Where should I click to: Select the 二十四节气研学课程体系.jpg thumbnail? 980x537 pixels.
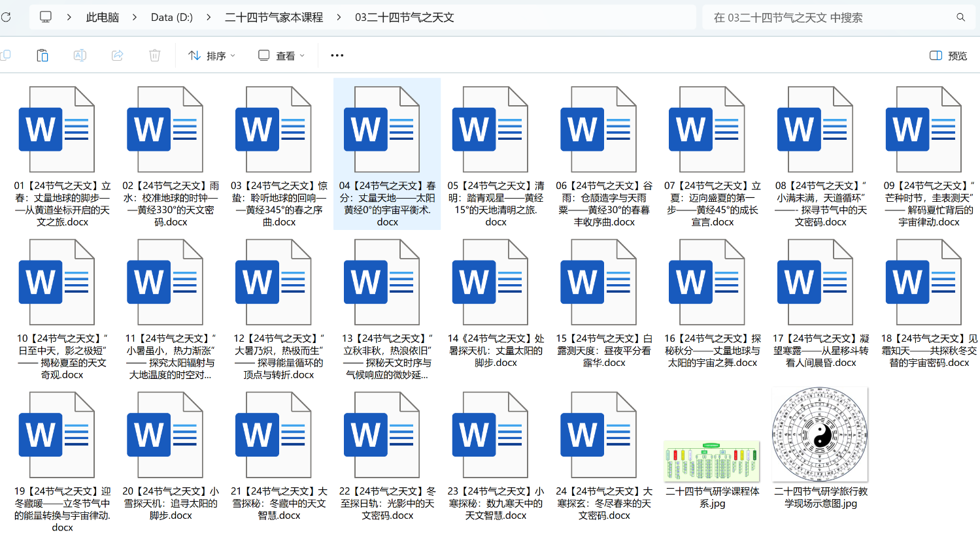click(x=712, y=461)
